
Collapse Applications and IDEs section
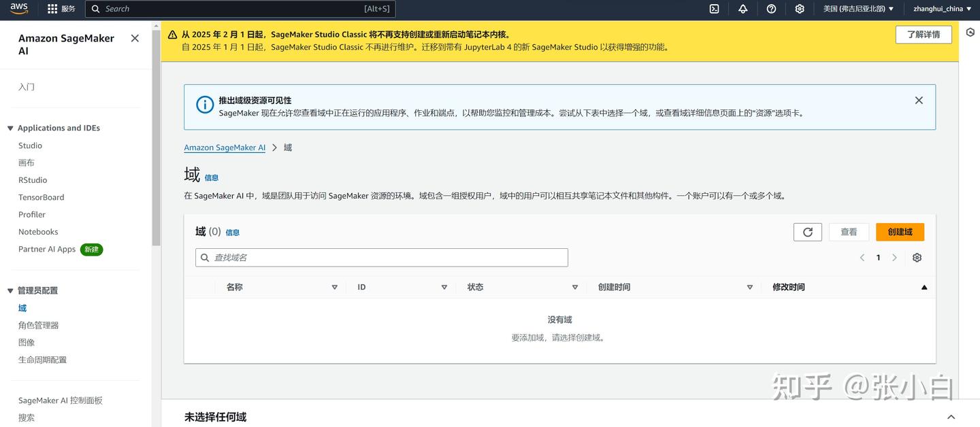10,128
